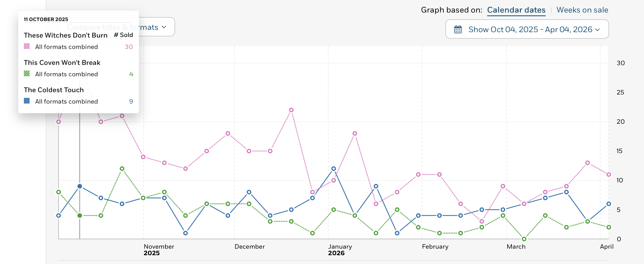Screen dimensions: 644x264
Task: Select pink data point at 22 in December
Action: pyautogui.click(x=291, y=110)
